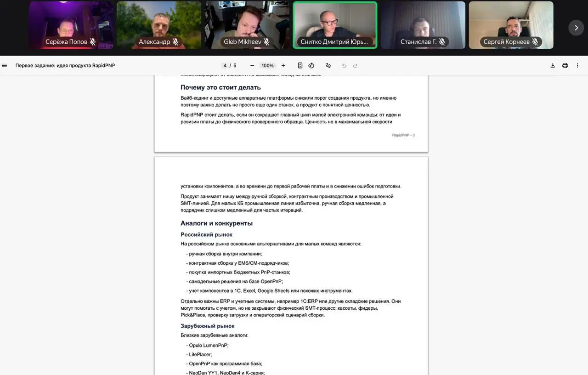Click the heading 'Аналоги и конкуренты'
The width and height of the screenshot is (588, 375).
216,223
